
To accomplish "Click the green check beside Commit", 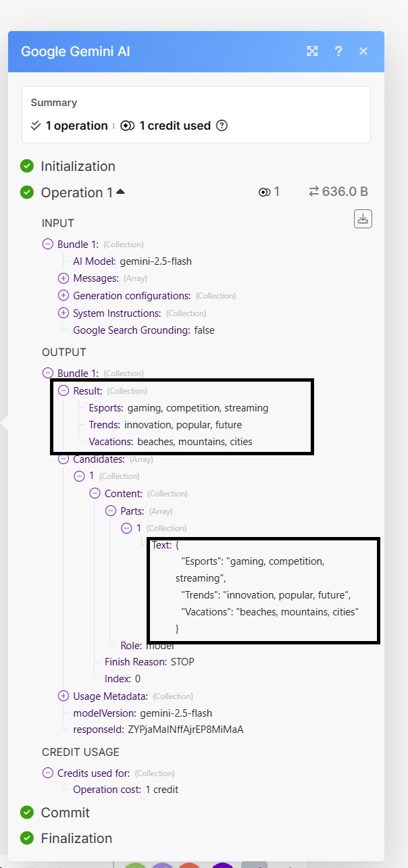I will pyautogui.click(x=27, y=813).
